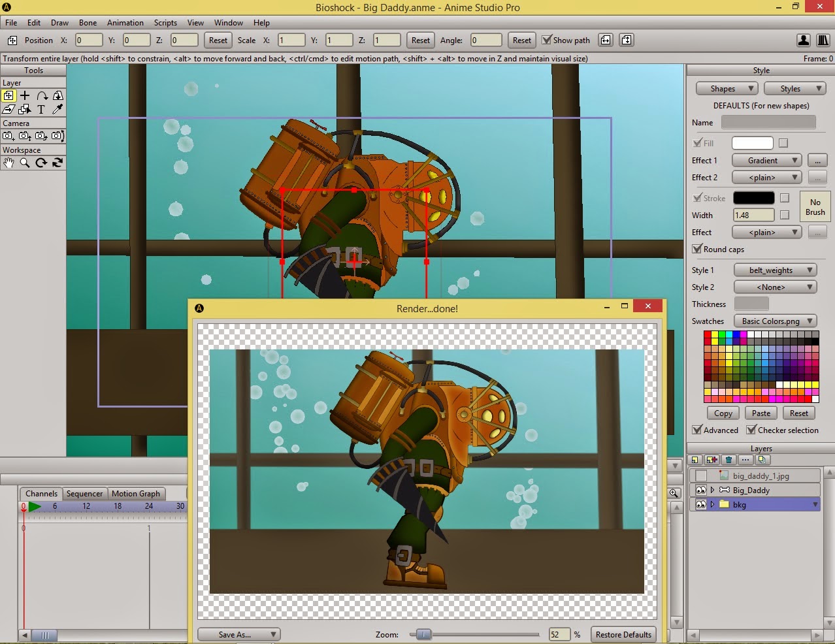Click the flip vertically icon in the options bar
This screenshot has height=644, width=835.
tap(627, 40)
